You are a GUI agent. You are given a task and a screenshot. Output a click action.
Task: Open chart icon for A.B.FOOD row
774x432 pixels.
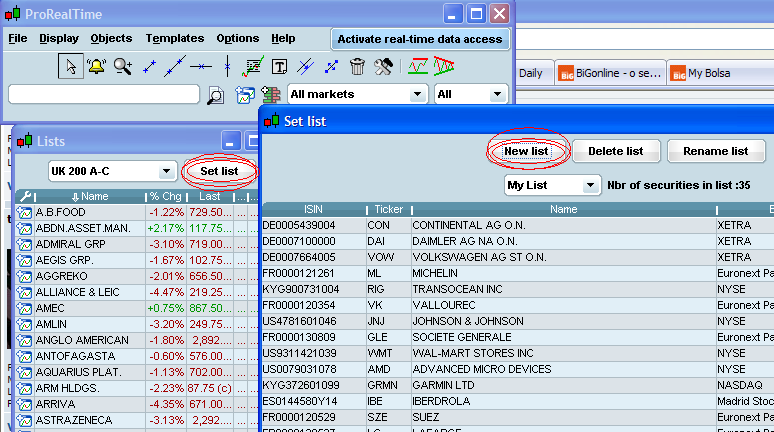pos(24,213)
